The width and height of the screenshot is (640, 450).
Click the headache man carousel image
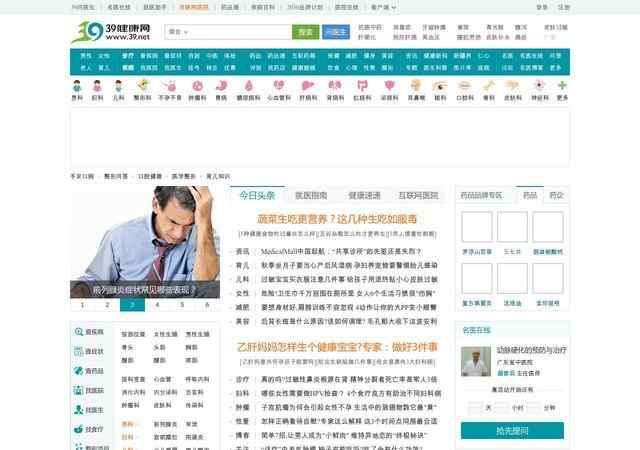(145, 242)
